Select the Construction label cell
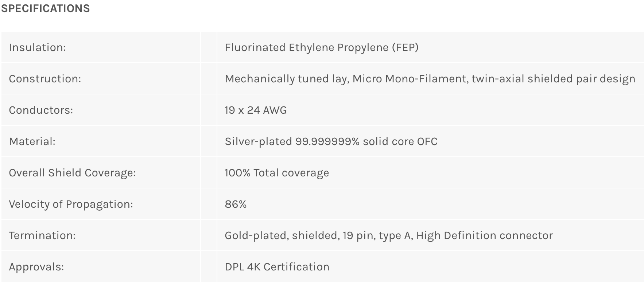644x285 pixels. [x=45, y=79]
